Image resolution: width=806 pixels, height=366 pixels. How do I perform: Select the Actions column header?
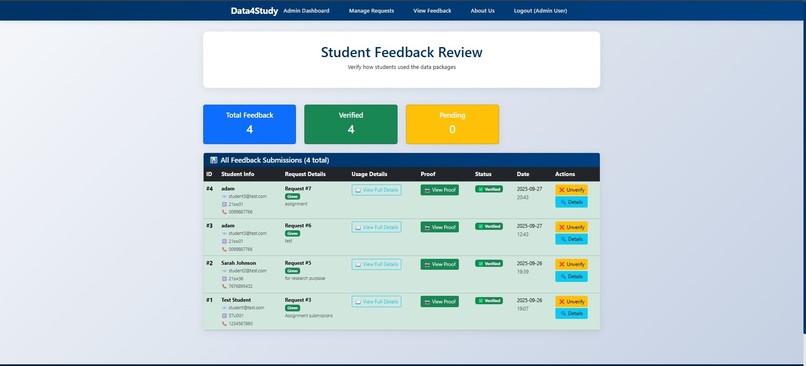[x=565, y=174]
